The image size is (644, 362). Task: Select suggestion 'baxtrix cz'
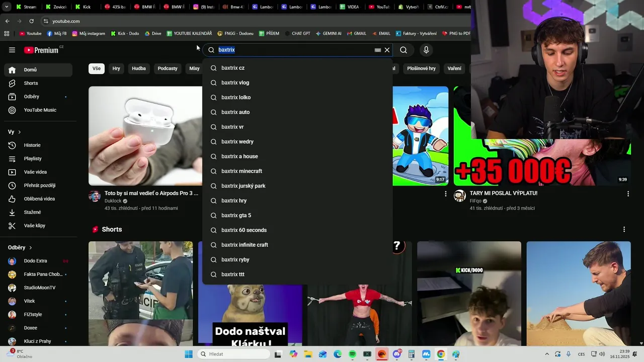(297, 68)
